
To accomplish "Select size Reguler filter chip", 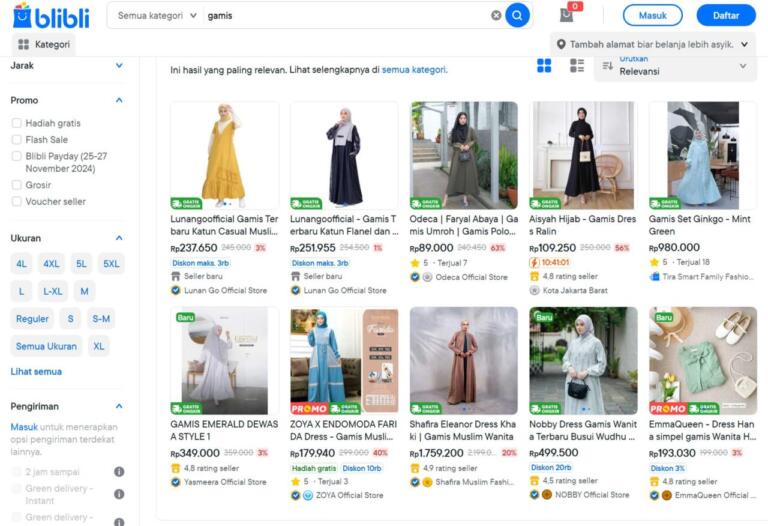I will (x=32, y=319).
